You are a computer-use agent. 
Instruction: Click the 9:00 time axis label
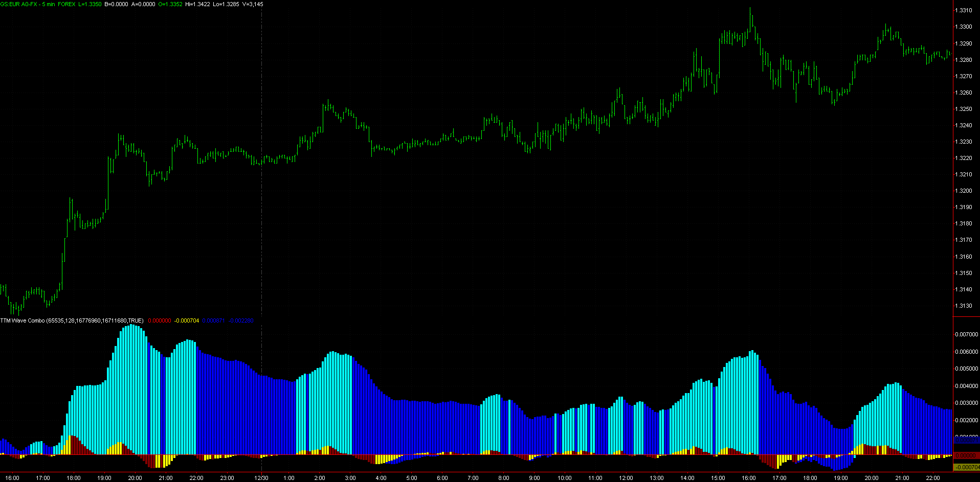tap(534, 478)
